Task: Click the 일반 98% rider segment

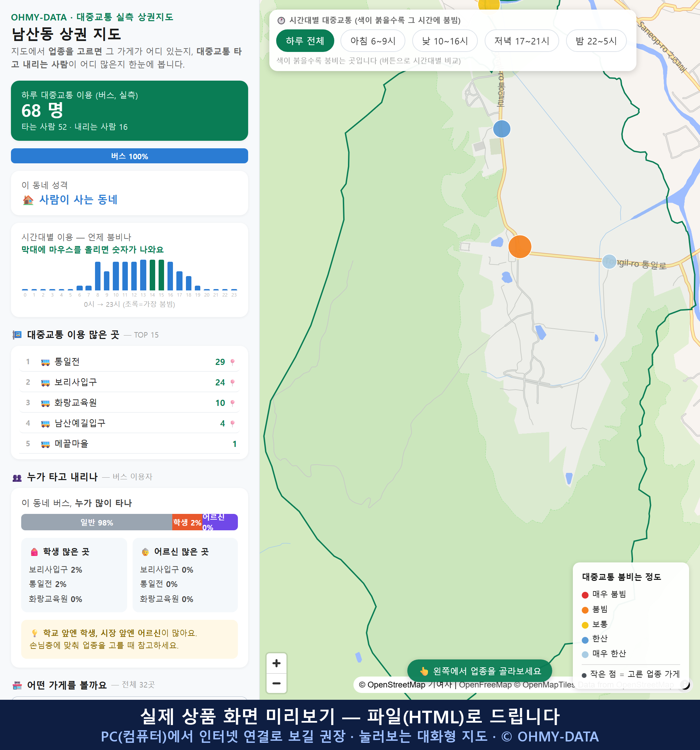Action: [x=97, y=522]
